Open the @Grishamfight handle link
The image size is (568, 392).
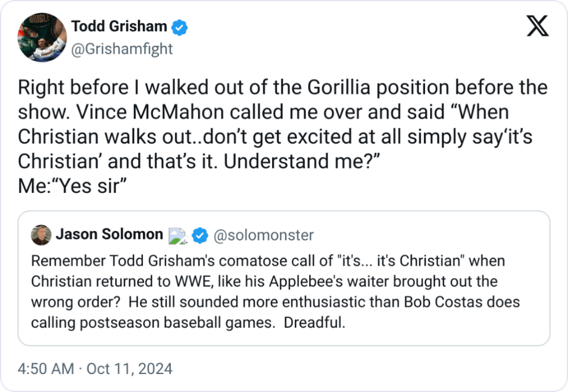click(x=122, y=49)
